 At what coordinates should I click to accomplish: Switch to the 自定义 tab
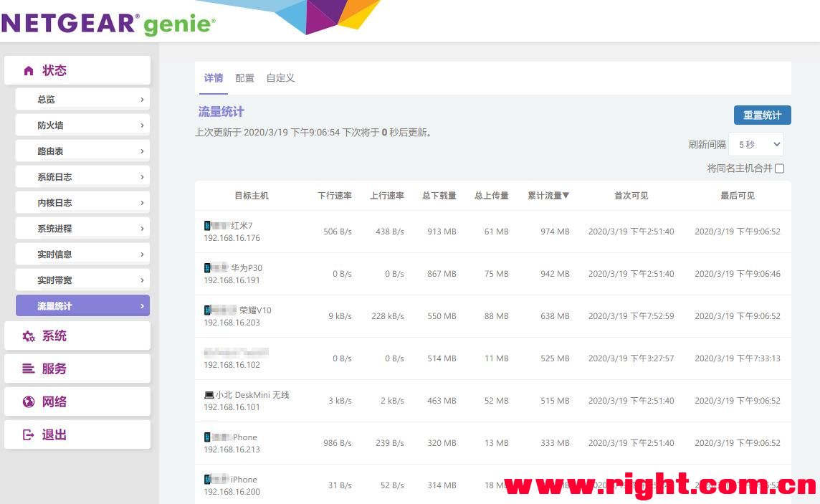pos(280,78)
